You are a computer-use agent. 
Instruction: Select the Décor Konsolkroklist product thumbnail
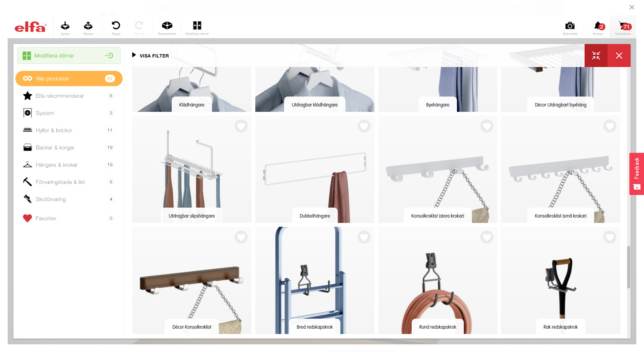click(x=192, y=280)
